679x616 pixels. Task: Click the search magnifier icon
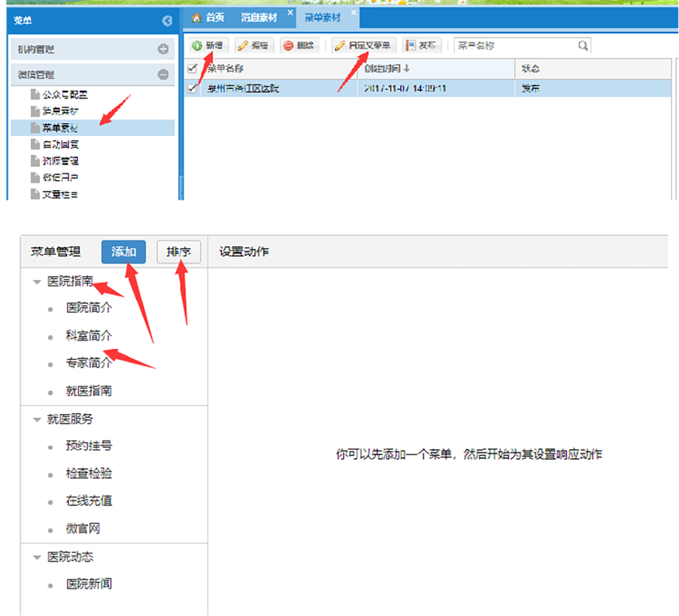583,46
